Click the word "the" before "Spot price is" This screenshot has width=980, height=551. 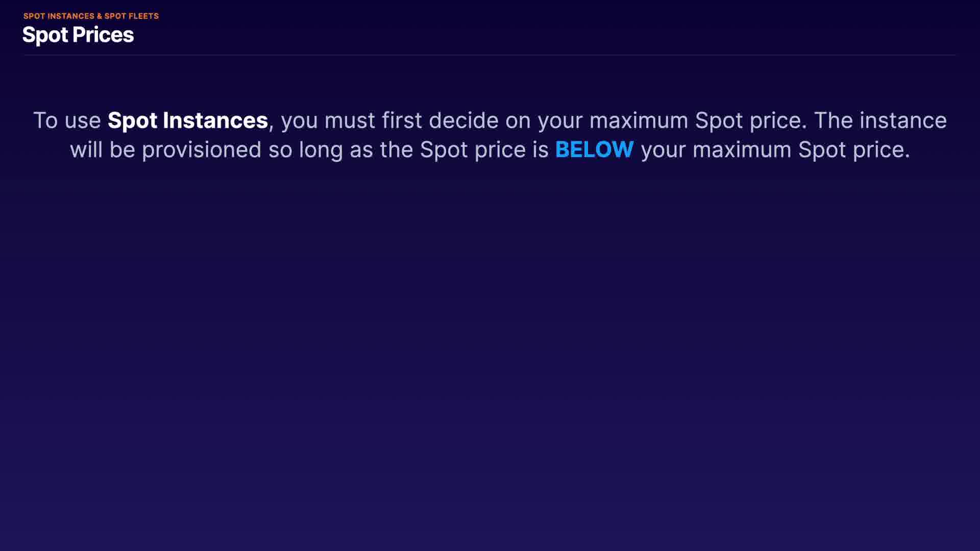(x=396, y=150)
